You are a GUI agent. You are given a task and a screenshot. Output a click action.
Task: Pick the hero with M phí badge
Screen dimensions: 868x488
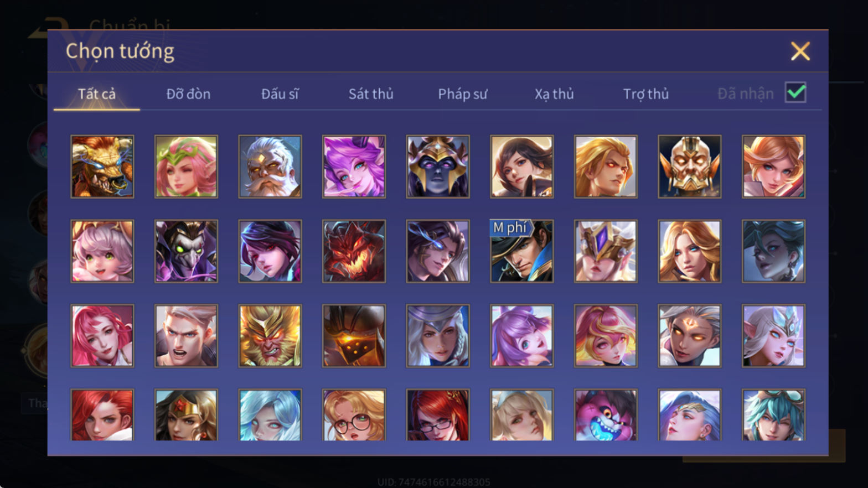pyautogui.click(x=522, y=251)
